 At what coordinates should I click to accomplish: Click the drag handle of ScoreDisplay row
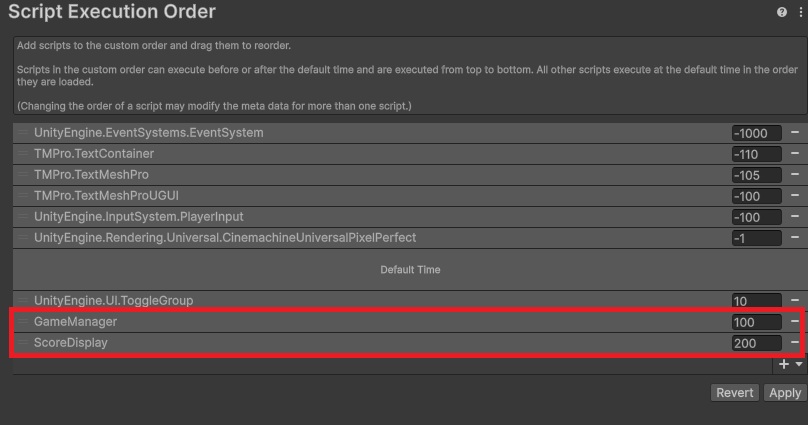click(x=23, y=343)
